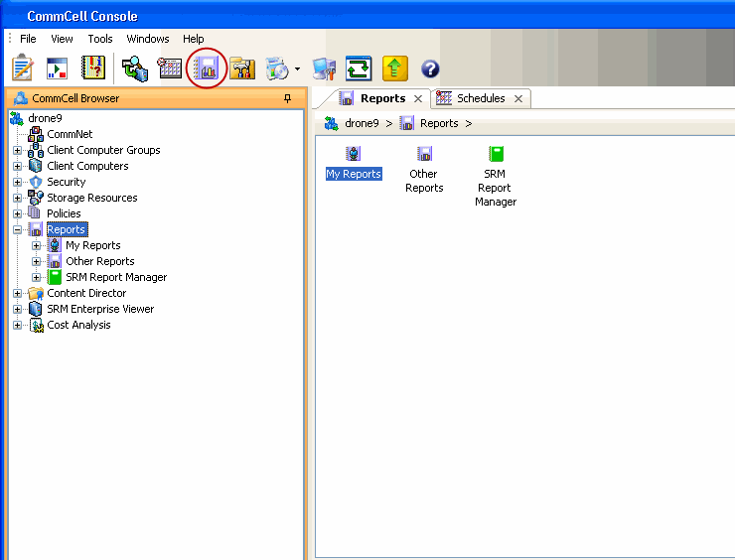The image size is (735, 560).
Task: Open the blue question mark Help icon
Action: 430,69
